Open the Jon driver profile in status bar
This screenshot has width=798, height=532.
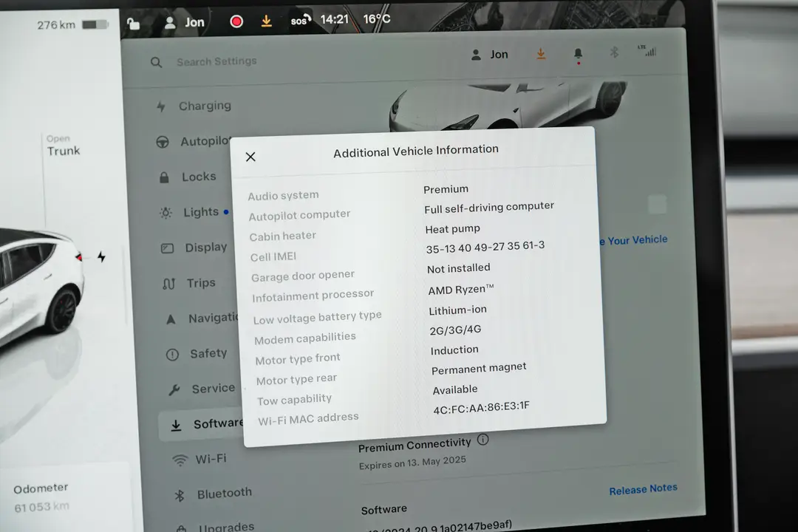point(185,22)
